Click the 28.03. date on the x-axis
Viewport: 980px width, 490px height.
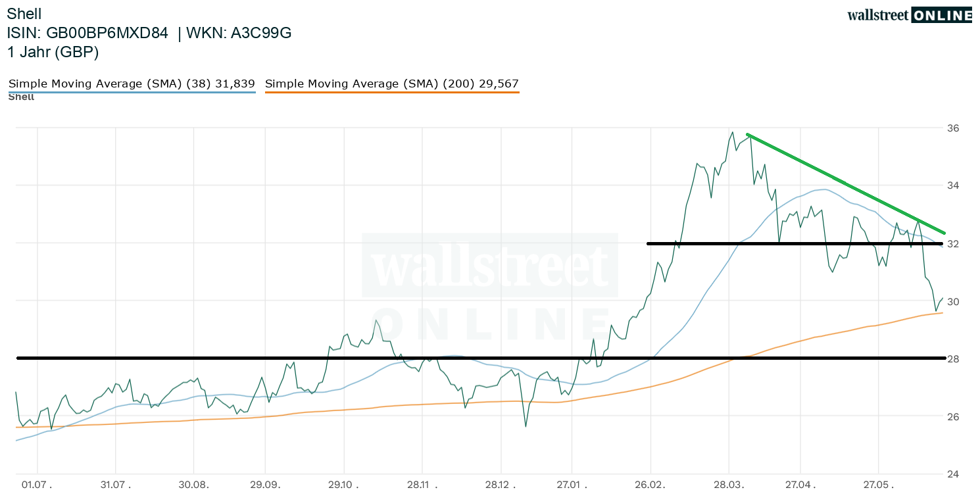coord(729,485)
